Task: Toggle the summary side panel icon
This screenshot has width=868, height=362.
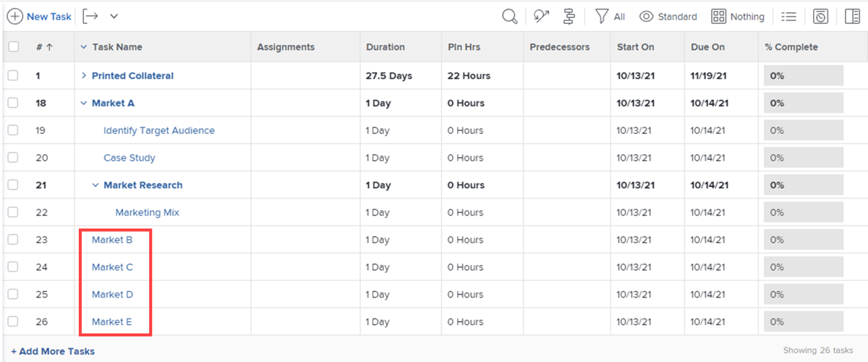Action: (x=851, y=17)
